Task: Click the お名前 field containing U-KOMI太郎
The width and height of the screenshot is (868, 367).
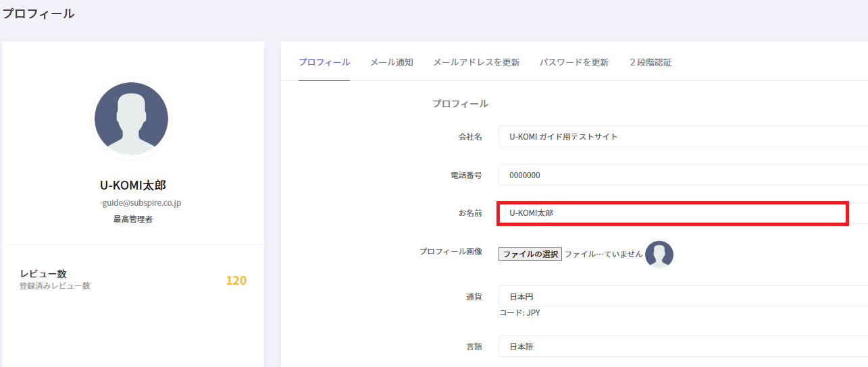Action: [x=672, y=213]
